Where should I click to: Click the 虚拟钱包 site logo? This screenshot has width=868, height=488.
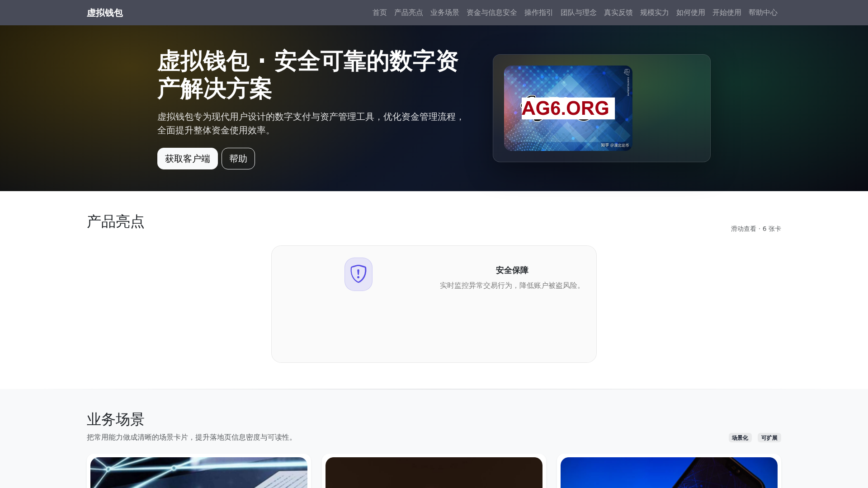[105, 13]
